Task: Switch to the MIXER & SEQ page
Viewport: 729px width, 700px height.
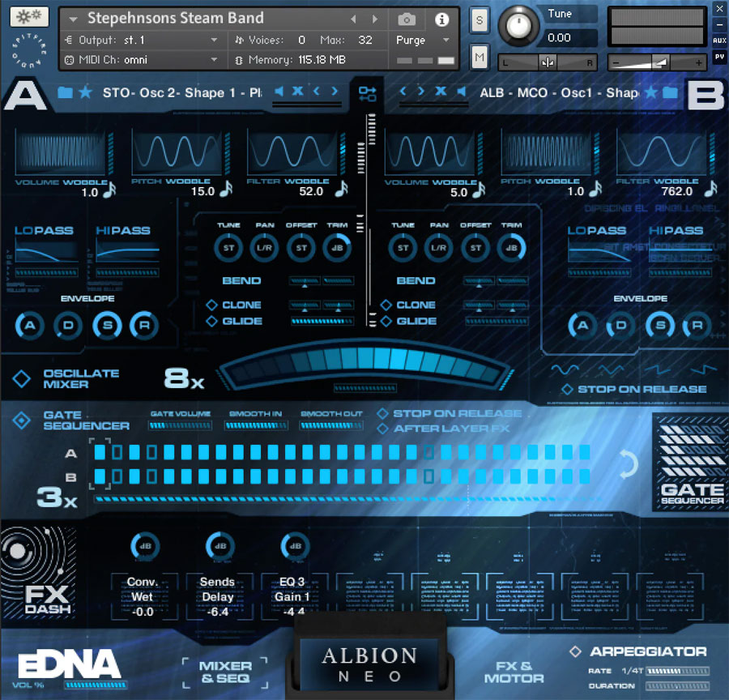Action: (x=224, y=672)
